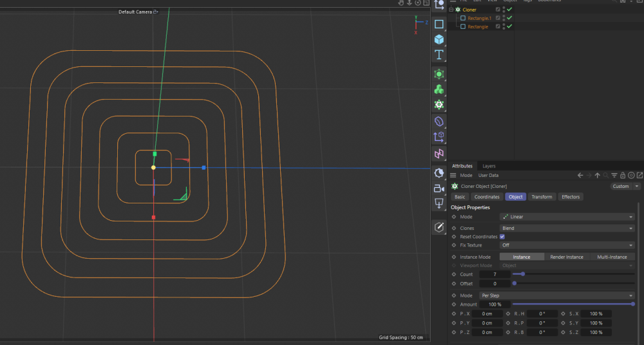The width and height of the screenshot is (644, 345).
Task: Open the Subdivision Surface generator icon
Action: pyautogui.click(x=439, y=74)
